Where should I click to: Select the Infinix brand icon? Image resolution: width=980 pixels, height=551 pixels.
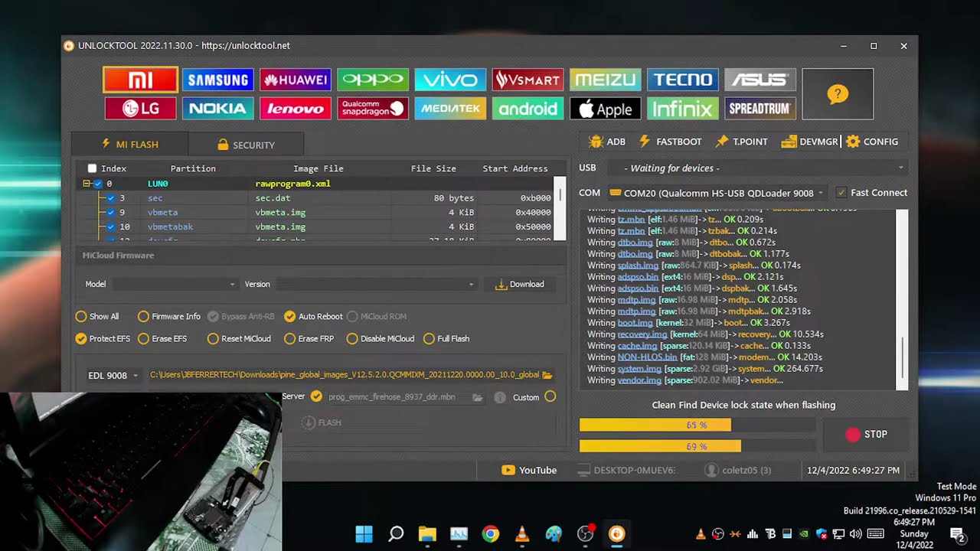pos(683,109)
